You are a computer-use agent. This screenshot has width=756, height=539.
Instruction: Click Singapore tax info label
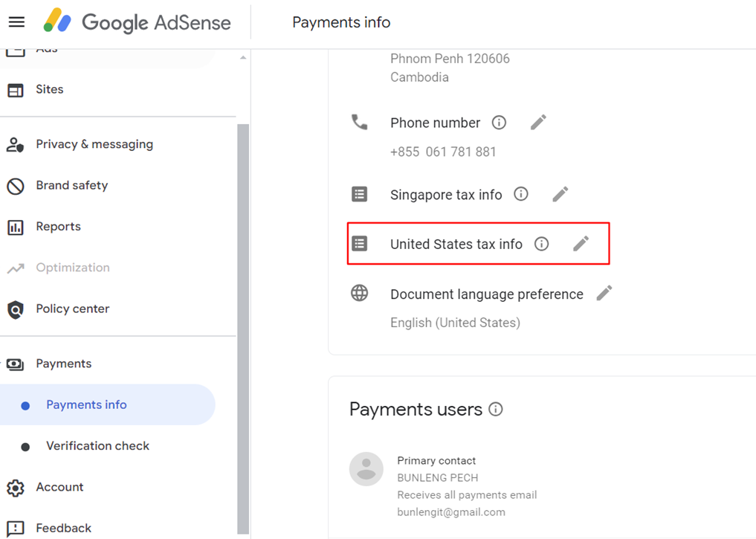[446, 195]
